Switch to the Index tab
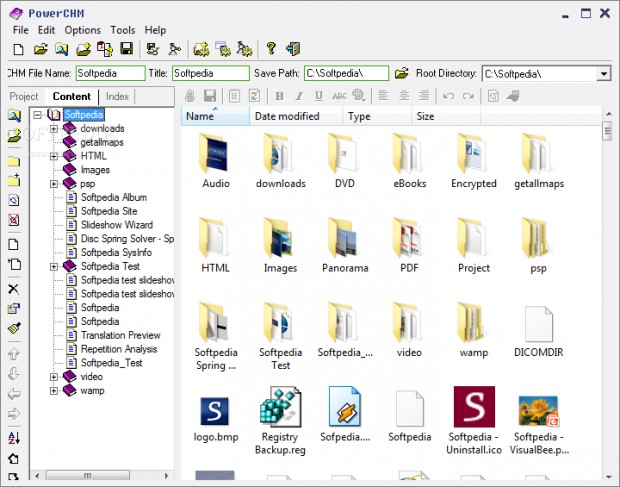 pos(117,96)
